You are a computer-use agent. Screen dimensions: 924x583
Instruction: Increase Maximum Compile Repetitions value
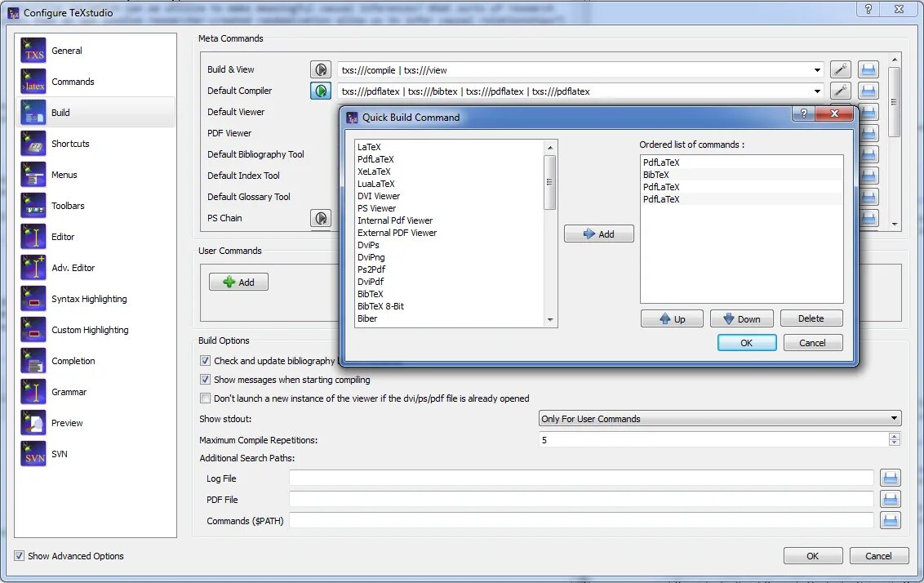(x=894, y=436)
